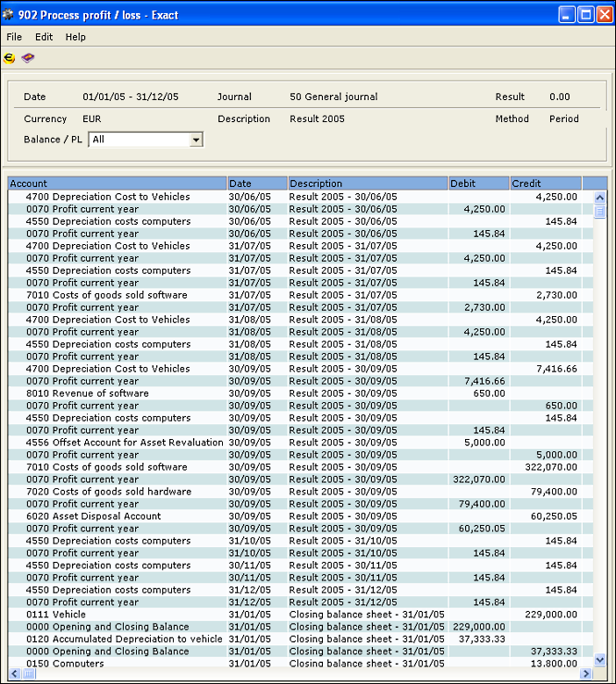Click credit value 13,800.00
The image size is (616, 684).
pos(554,663)
